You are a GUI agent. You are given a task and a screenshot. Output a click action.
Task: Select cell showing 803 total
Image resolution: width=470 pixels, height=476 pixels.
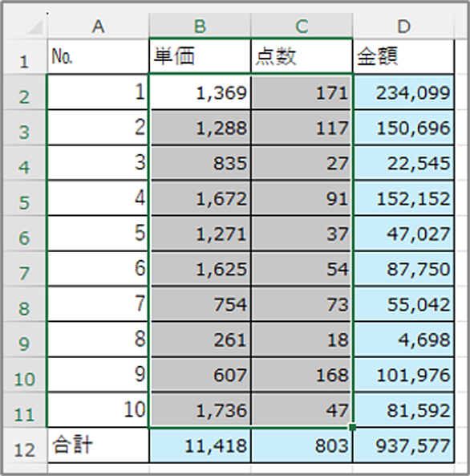click(302, 445)
